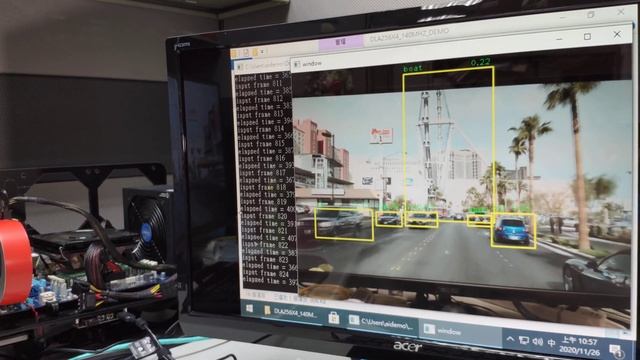Screen dimensions: 640x360
Task: Open the network status tray icon
Action: pyautogui.click(x=524, y=340)
